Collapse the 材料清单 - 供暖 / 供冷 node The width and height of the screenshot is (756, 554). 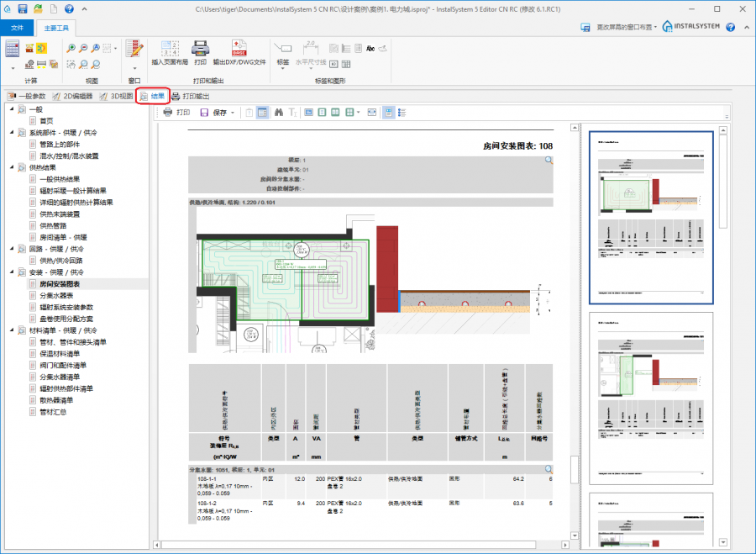tap(11, 330)
